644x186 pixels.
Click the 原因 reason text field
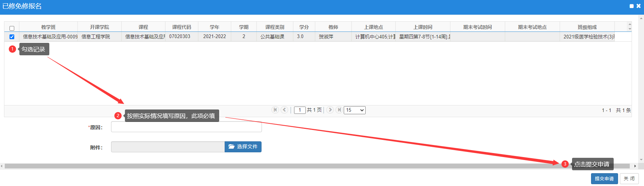[186, 127]
